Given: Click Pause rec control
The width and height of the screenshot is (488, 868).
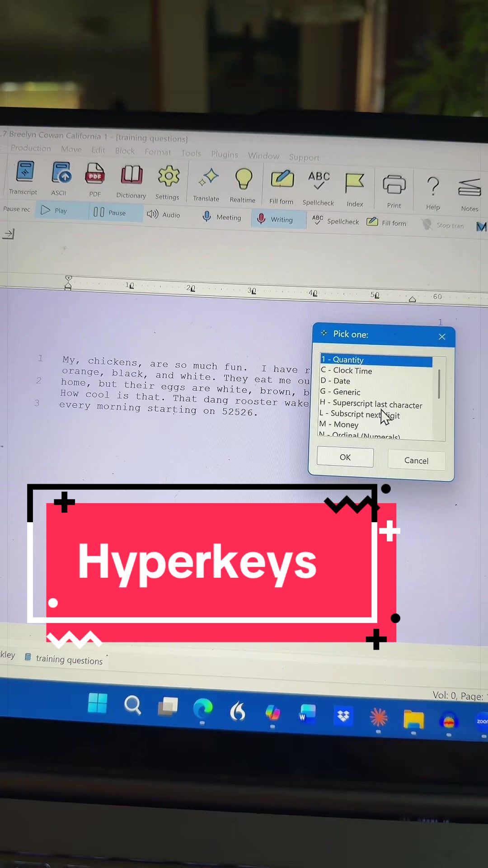Looking at the screenshot, I should pos(17,209).
